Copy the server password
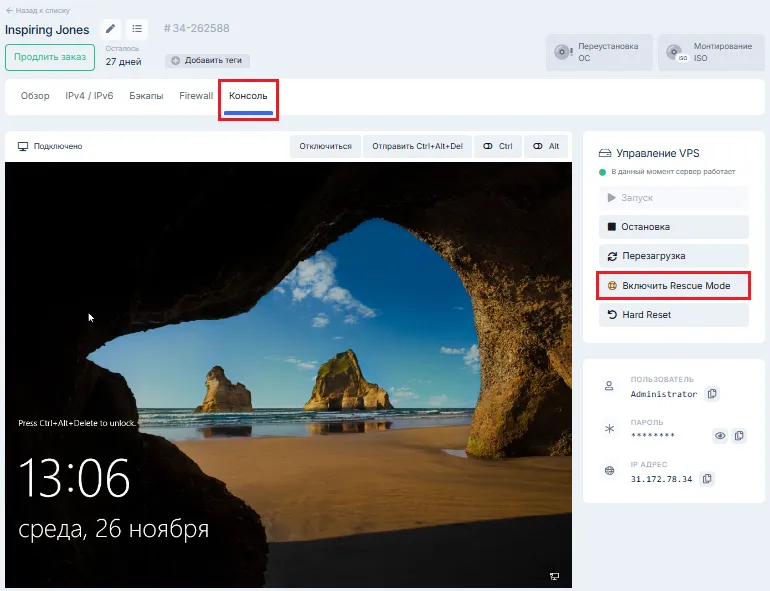This screenshot has width=770, height=591. (x=739, y=436)
